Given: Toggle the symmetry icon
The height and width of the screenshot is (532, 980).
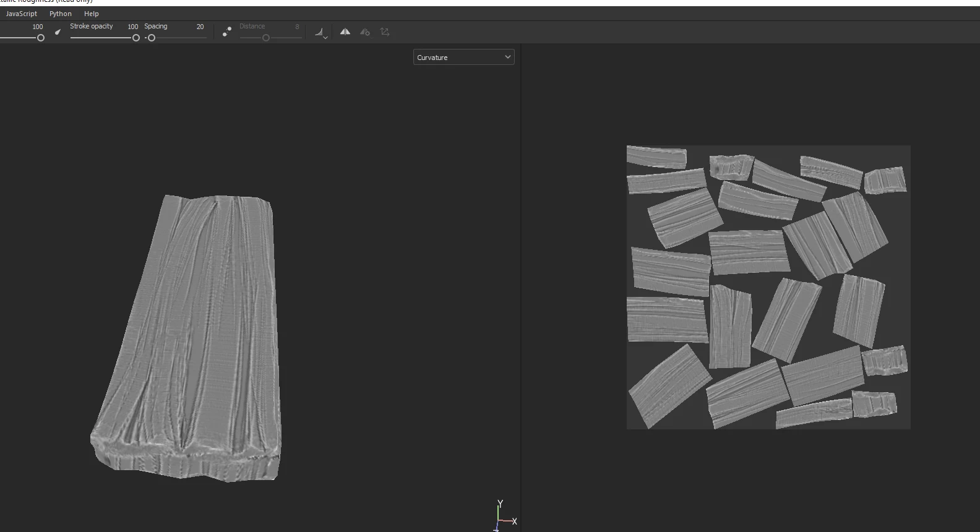Looking at the screenshot, I should 345,32.
